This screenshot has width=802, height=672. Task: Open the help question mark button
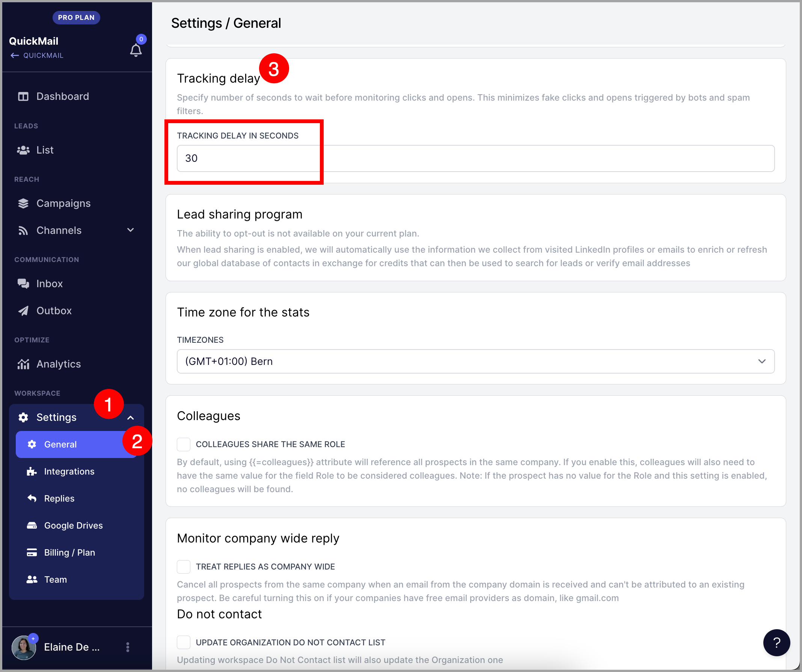click(x=776, y=643)
